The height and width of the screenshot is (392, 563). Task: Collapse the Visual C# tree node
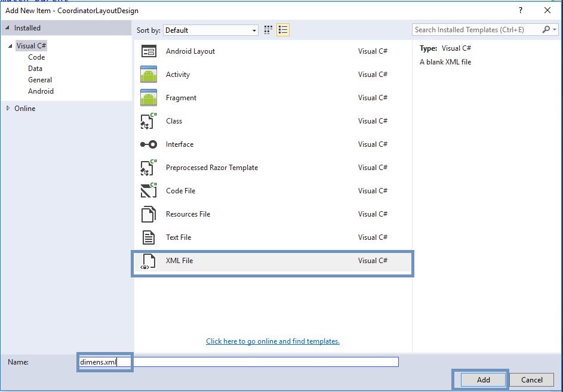point(10,46)
